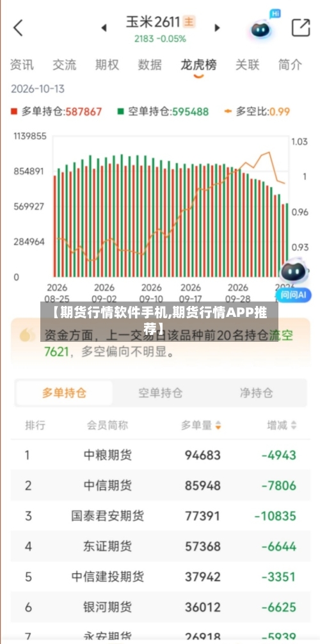Tap the value 85948
The width and height of the screenshot is (320, 644).
(202, 485)
